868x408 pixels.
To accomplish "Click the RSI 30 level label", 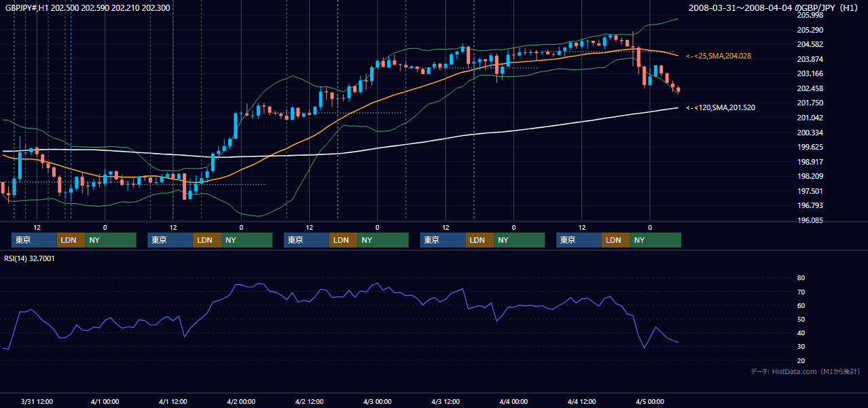I will click(x=801, y=347).
